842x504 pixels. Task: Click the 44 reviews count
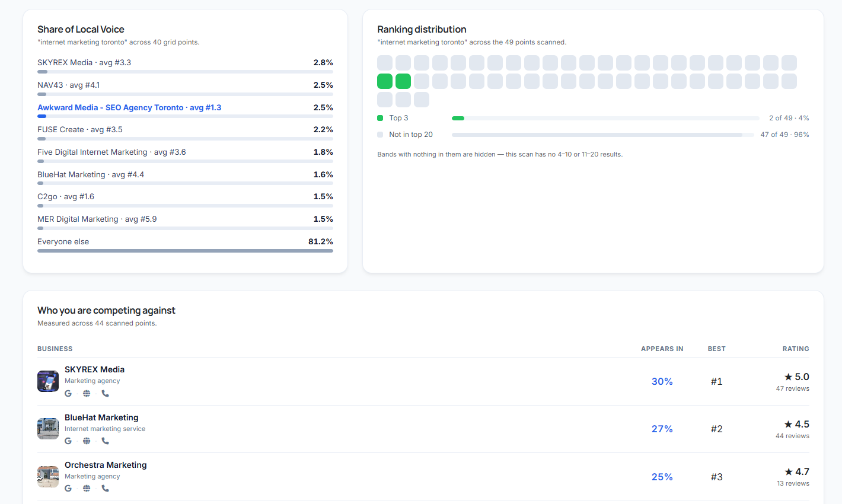click(793, 436)
